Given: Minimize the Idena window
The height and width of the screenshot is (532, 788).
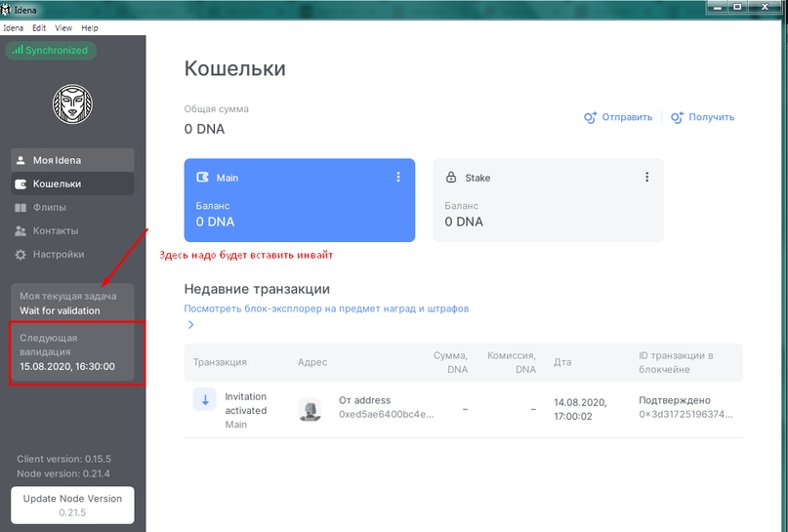Looking at the screenshot, I should [x=717, y=7].
